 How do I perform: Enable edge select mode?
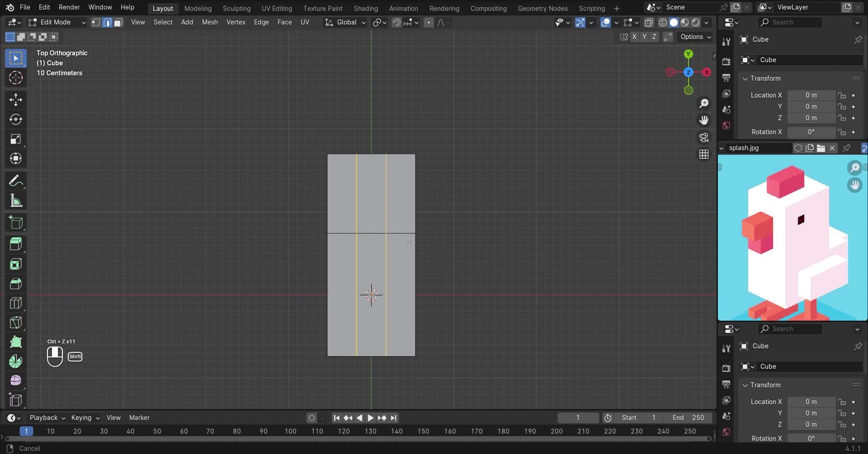[107, 22]
